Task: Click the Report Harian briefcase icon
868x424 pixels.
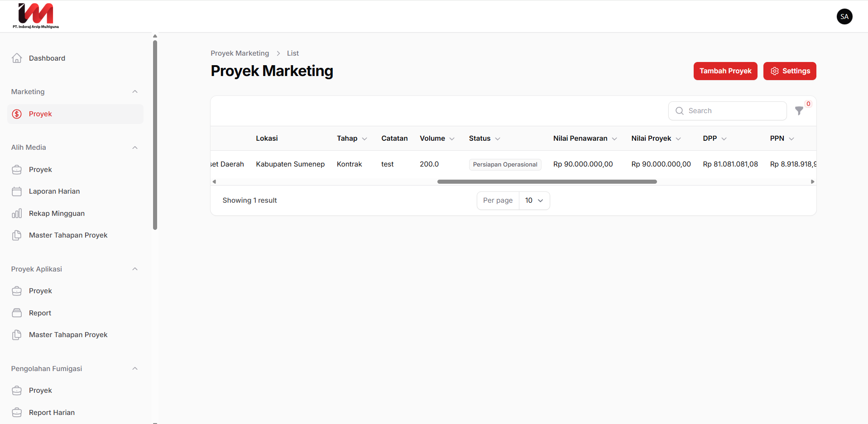Action: 17,413
